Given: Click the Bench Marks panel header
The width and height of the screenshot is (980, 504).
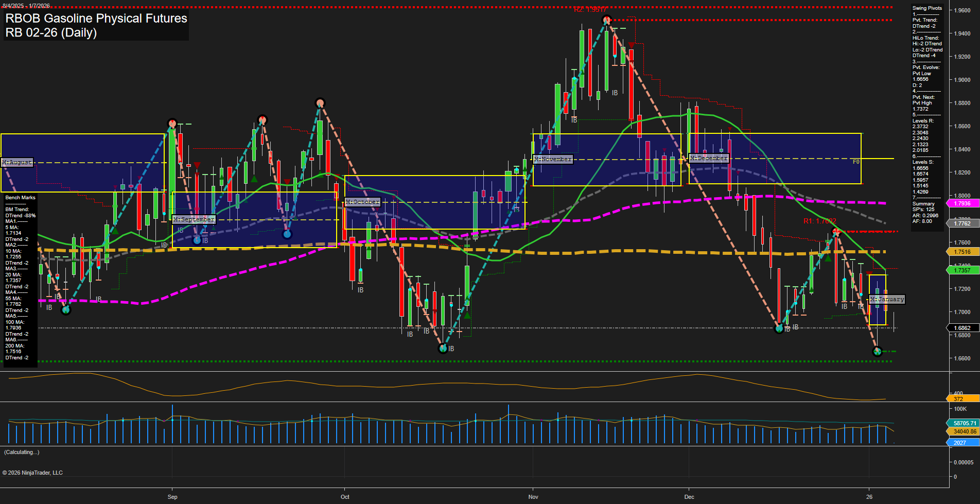Looking at the screenshot, I should [20, 197].
